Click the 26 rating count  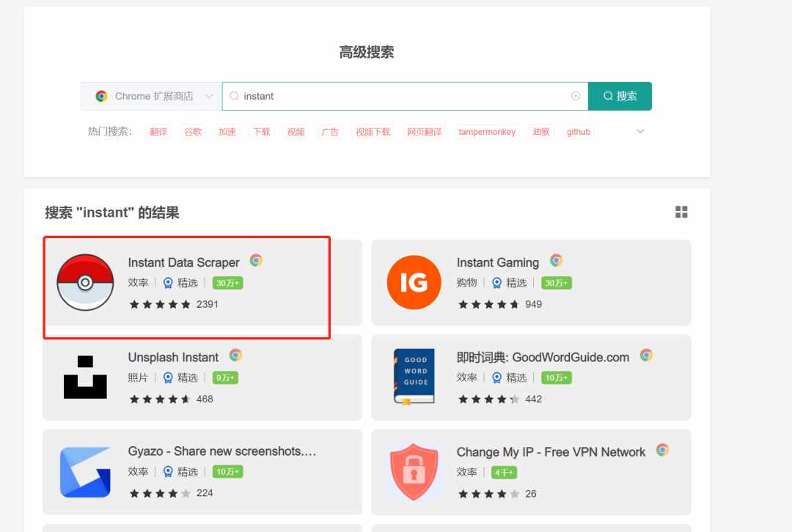[x=531, y=494]
